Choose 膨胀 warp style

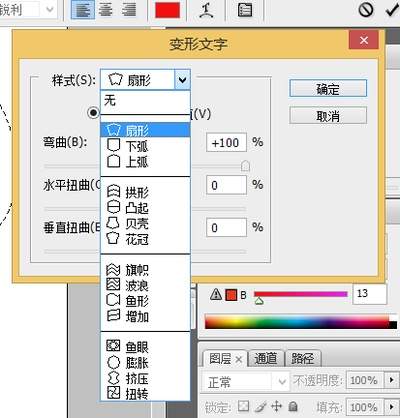pos(145,363)
